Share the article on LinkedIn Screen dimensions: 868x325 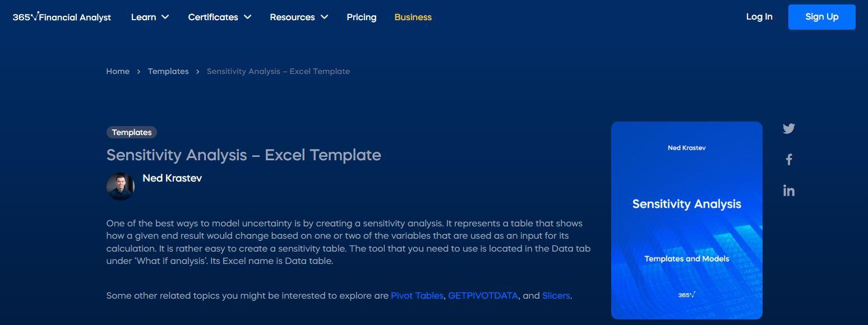788,191
